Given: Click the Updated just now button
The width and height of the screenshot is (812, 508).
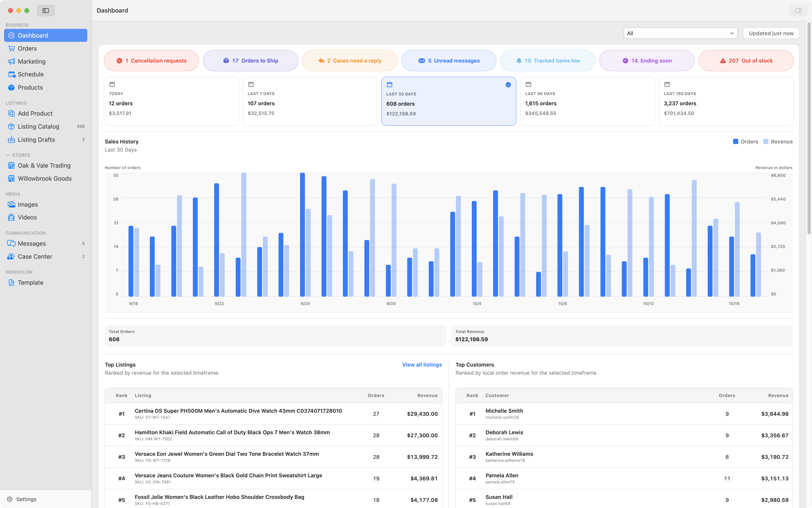Looking at the screenshot, I should tap(771, 33).
